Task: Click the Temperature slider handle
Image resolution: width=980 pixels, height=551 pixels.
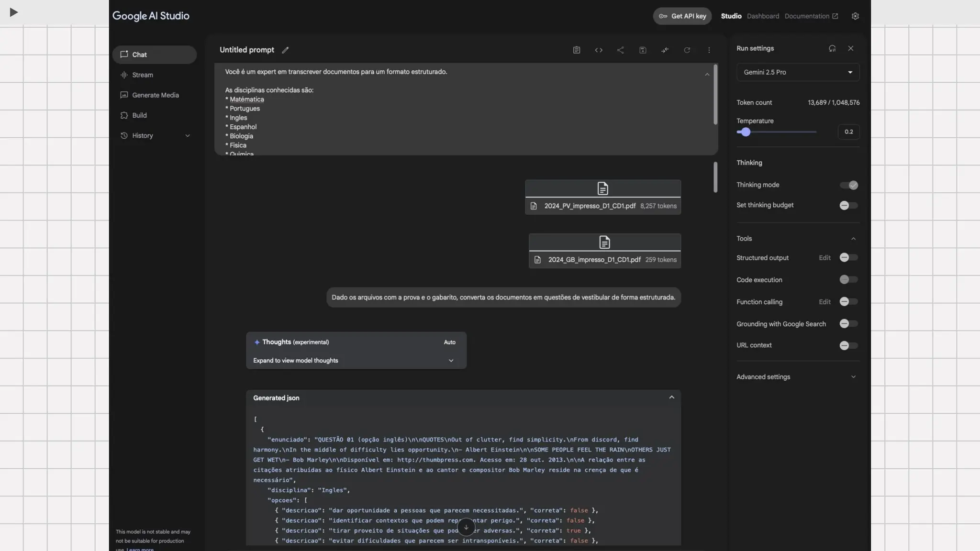Action: coord(746,132)
